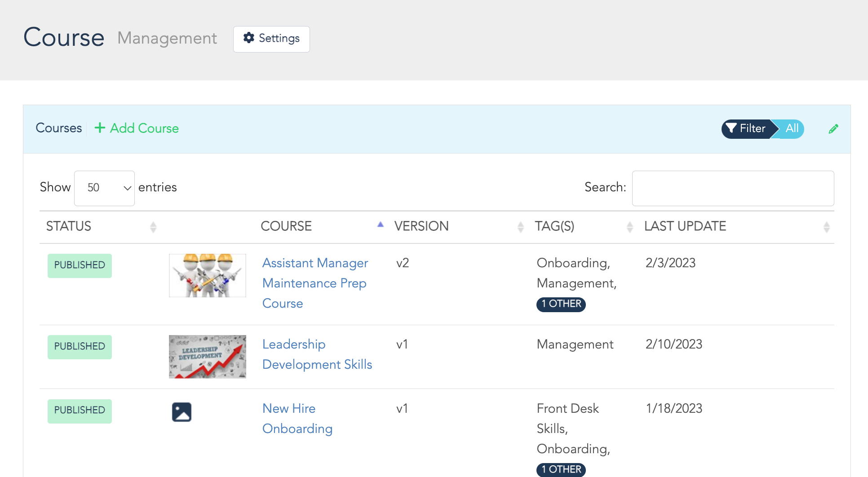This screenshot has width=868, height=477.
Task: Click PUBLISHED status of New Hire Onboarding
Action: [80, 411]
